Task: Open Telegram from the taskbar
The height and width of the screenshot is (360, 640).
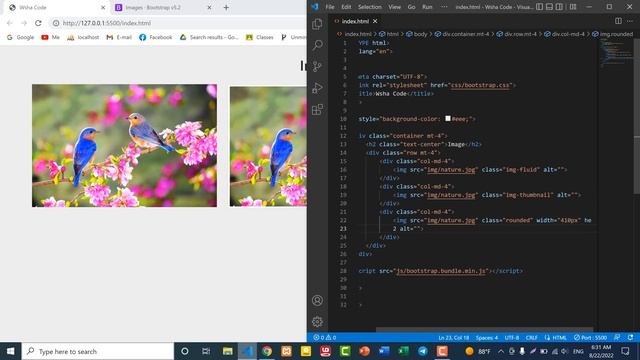Action: pyautogui.click(x=423, y=351)
